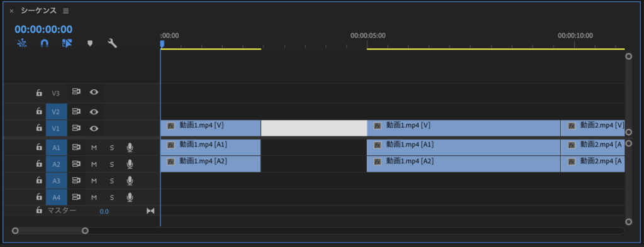The width and height of the screenshot is (644, 247).
Task: Click fx badge on 動画2.mp4 [V]
Action: point(571,126)
